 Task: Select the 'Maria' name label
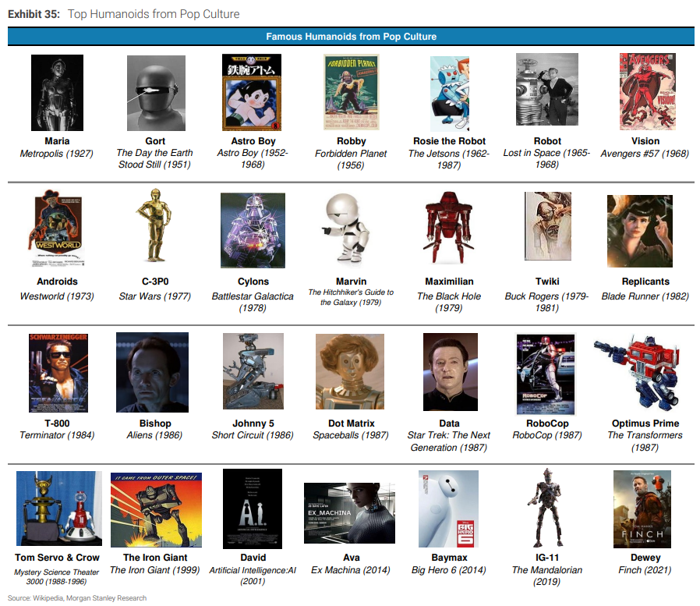[57, 141]
